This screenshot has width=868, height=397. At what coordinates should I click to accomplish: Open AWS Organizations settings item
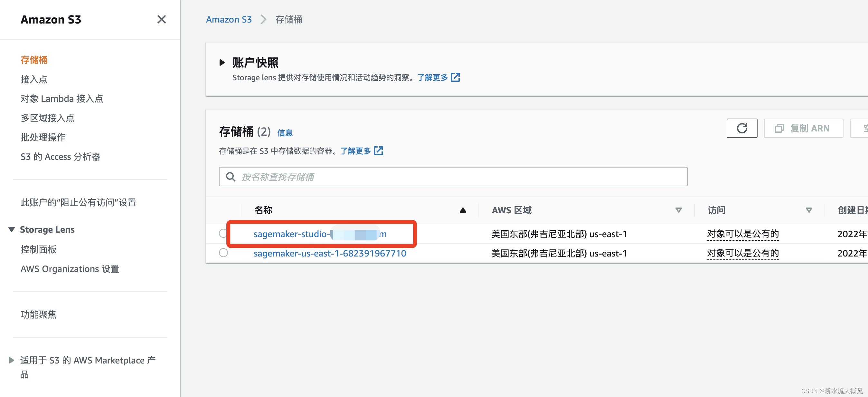[70, 269]
